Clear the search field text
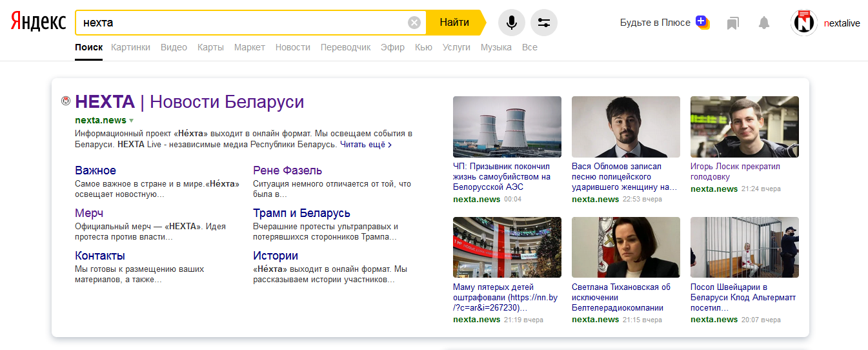The height and width of the screenshot is (350, 868). pyautogui.click(x=414, y=23)
